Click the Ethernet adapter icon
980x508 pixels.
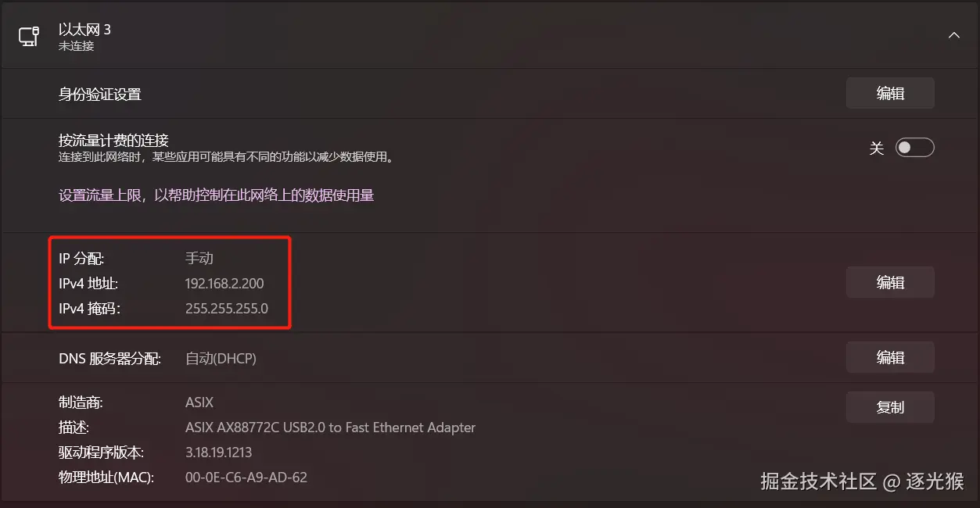tap(29, 36)
